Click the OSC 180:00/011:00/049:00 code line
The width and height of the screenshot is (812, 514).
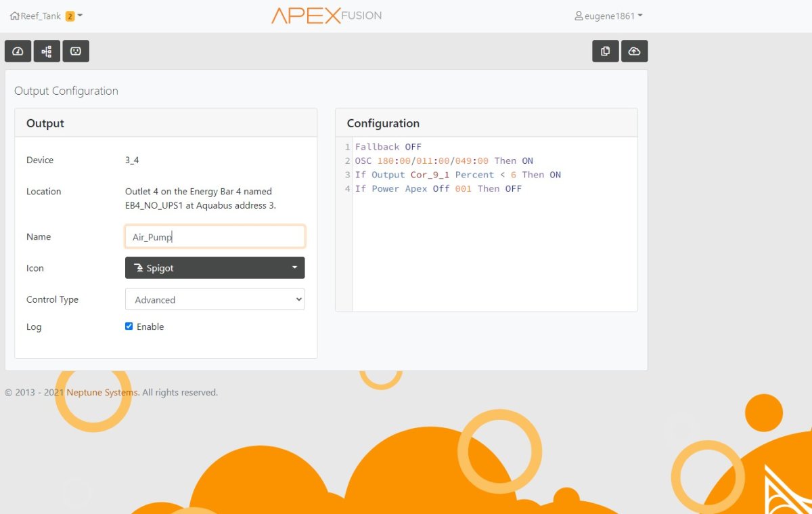[x=444, y=161]
